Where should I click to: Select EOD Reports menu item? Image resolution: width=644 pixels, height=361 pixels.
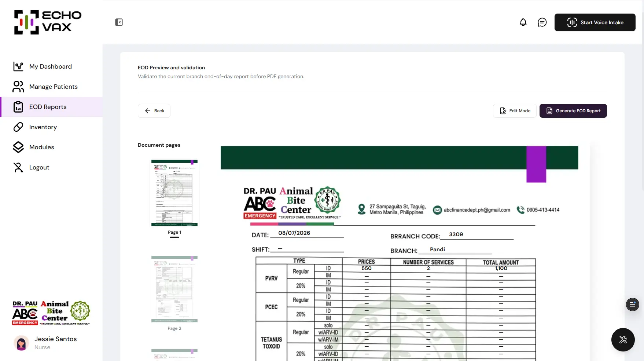coord(51,107)
